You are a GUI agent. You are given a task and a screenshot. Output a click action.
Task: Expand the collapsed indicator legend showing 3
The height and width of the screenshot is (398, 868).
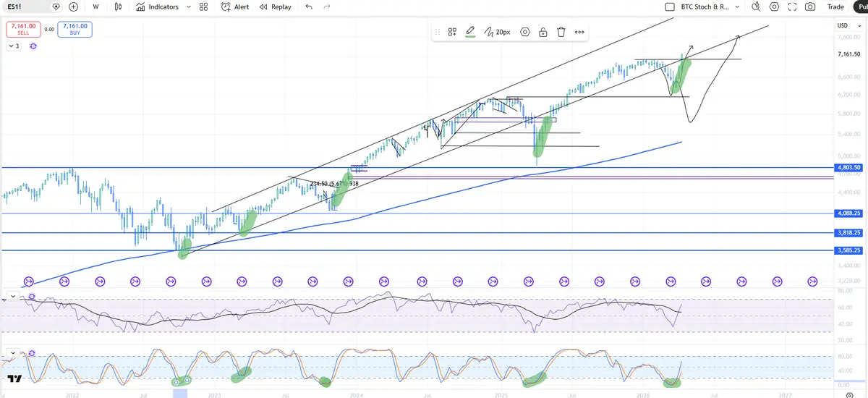coord(14,46)
